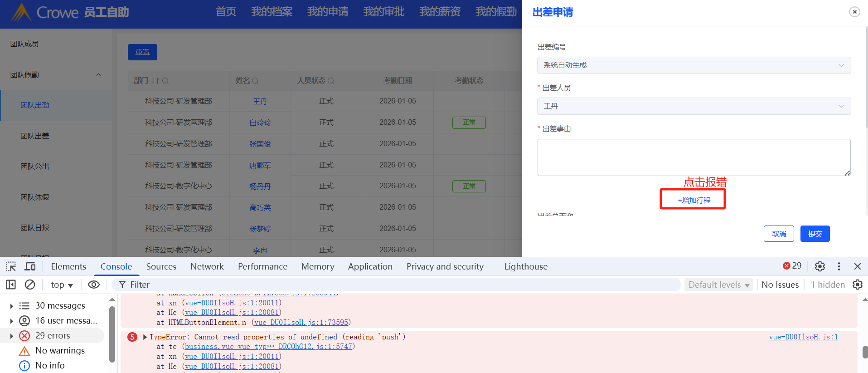Expand the 29 errors tree item
The height and width of the screenshot is (373, 868).
11,336
